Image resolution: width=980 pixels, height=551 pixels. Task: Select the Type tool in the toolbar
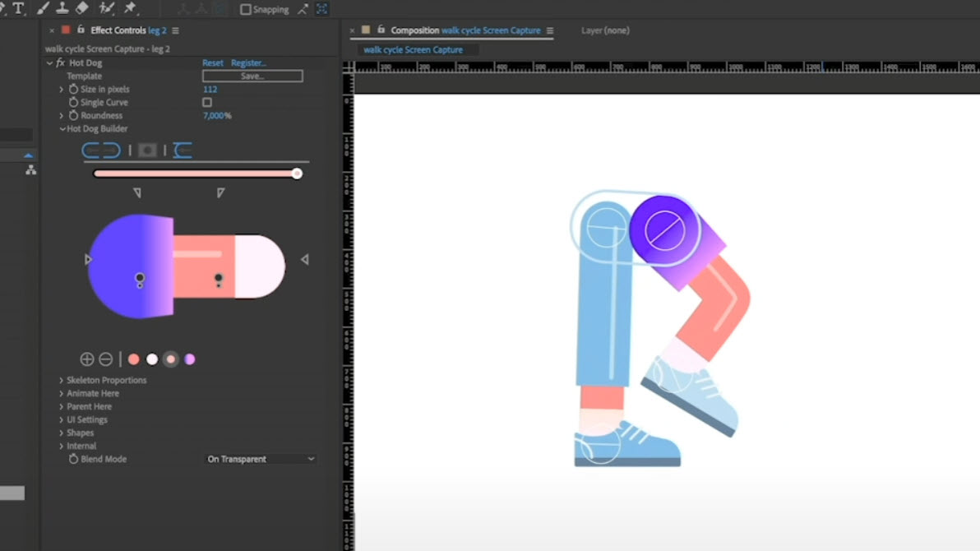tap(18, 8)
